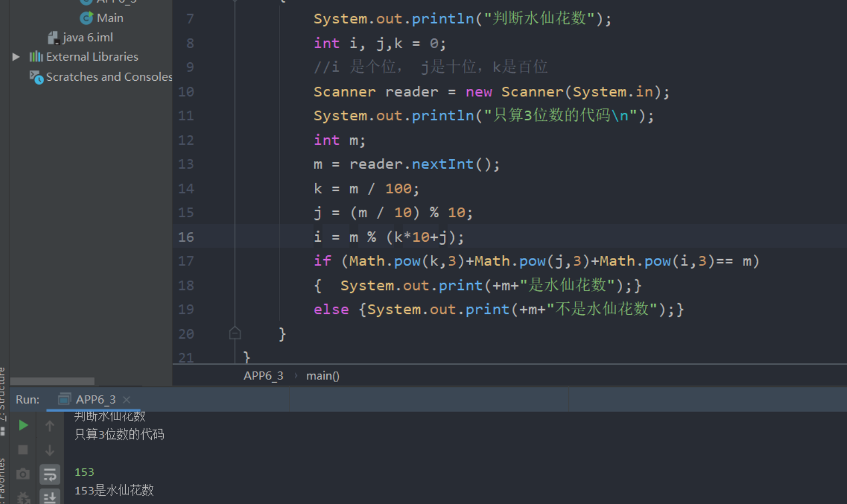Click the comment on line 9

[430, 67]
